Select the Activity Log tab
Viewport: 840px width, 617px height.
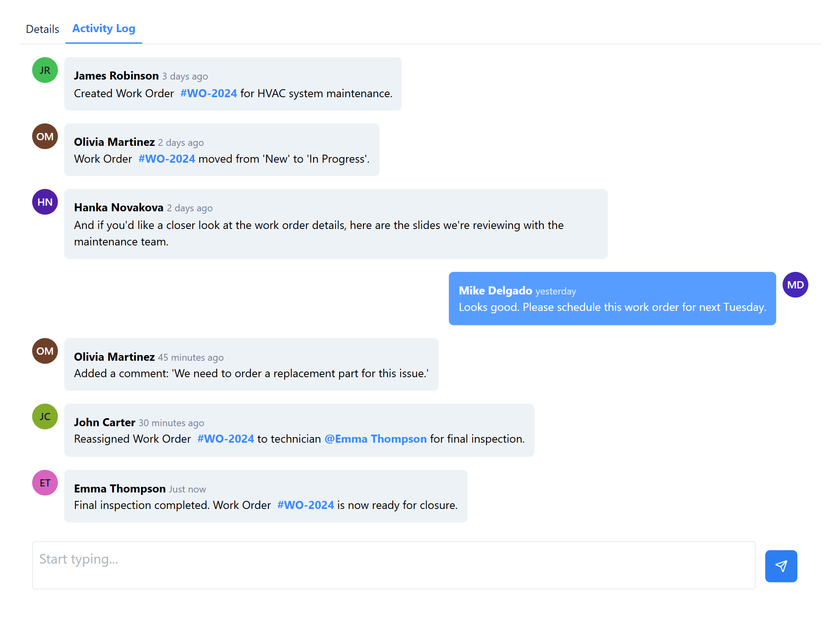click(x=104, y=29)
